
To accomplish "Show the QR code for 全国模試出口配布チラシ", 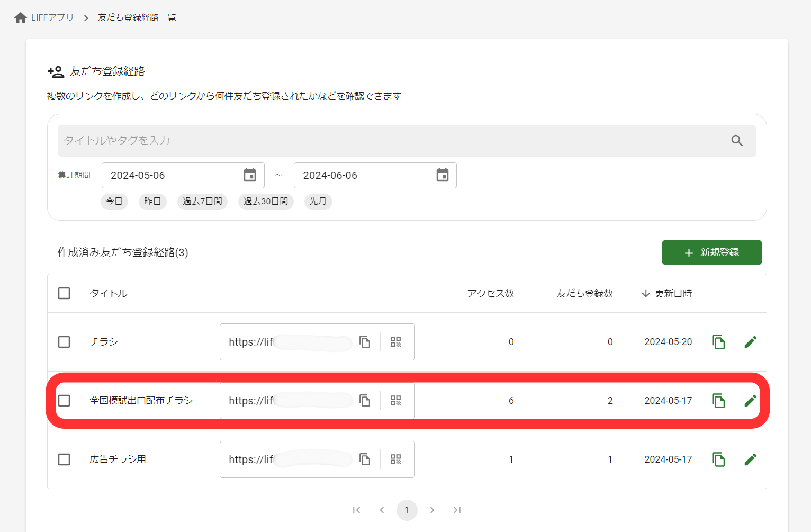I will tap(395, 401).
